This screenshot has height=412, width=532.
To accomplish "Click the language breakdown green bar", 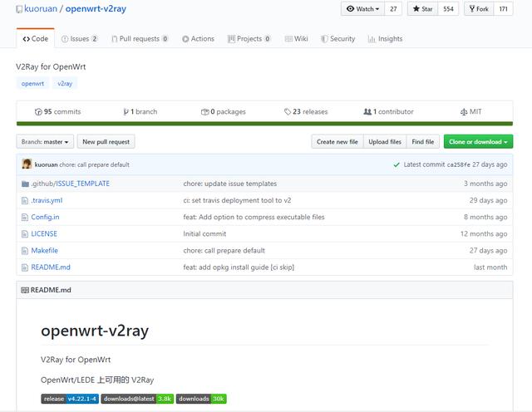I will pyautogui.click(x=264, y=124).
